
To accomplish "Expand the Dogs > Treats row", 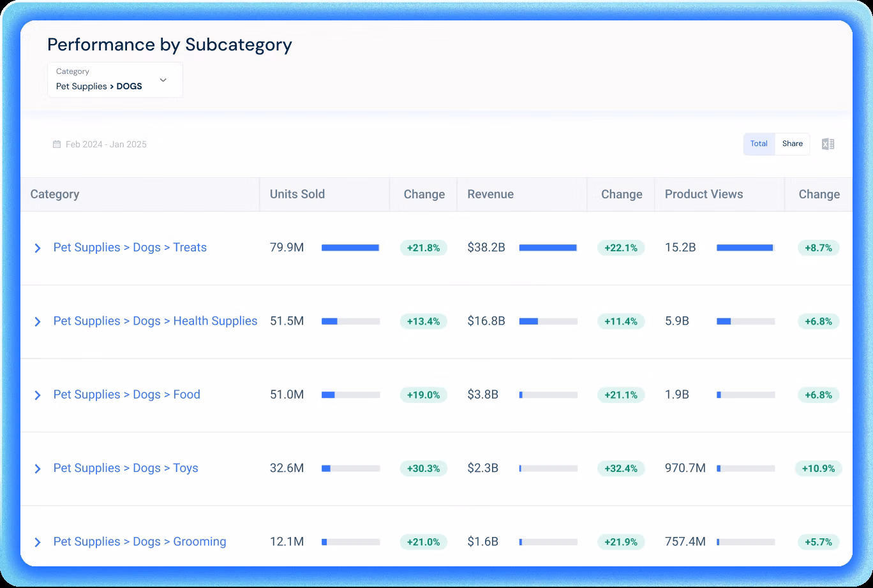I will (x=38, y=248).
